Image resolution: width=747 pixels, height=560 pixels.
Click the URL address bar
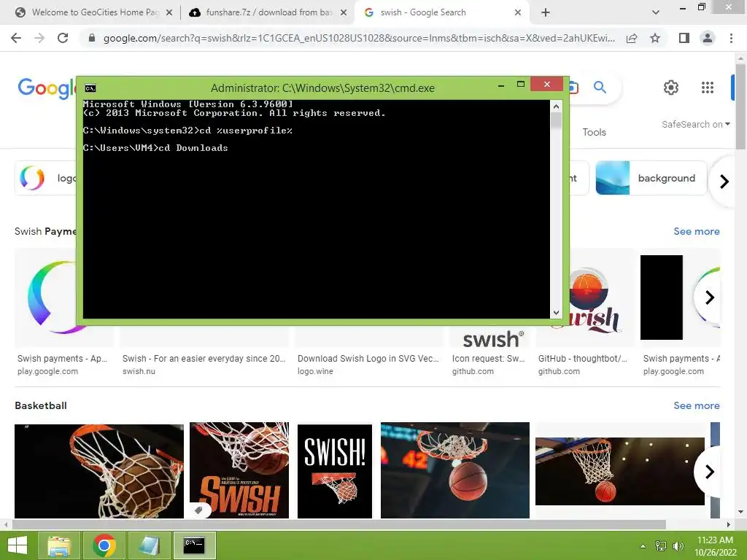(x=359, y=38)
